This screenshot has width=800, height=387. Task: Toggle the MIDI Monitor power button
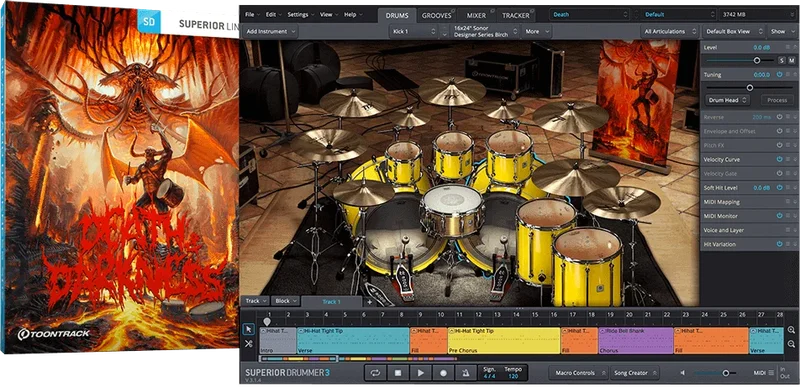pyautogui.click(x=780, y=216)
